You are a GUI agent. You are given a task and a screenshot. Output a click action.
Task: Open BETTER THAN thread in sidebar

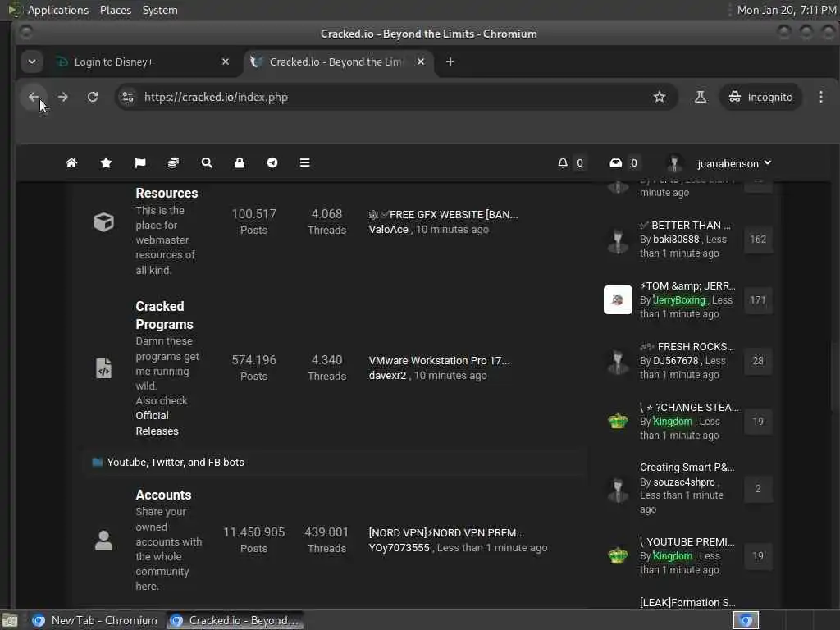685,225
